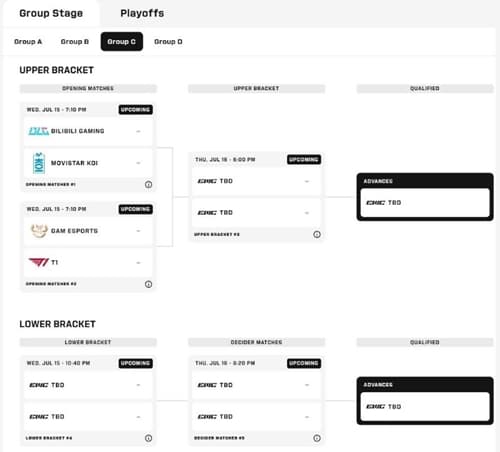This screenshot has height=452, width=500.
Task: Click info icon on Lower Bracket match
Action: [149, 438]
